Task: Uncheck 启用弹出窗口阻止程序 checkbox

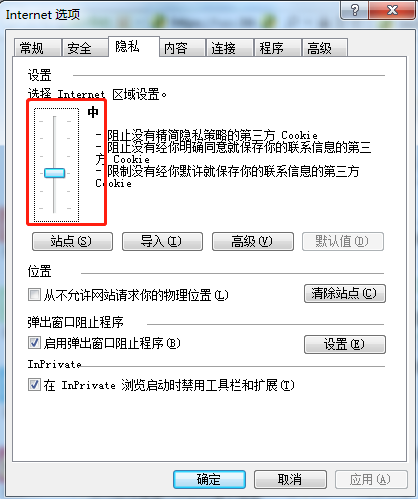Action: pos(34,343)
